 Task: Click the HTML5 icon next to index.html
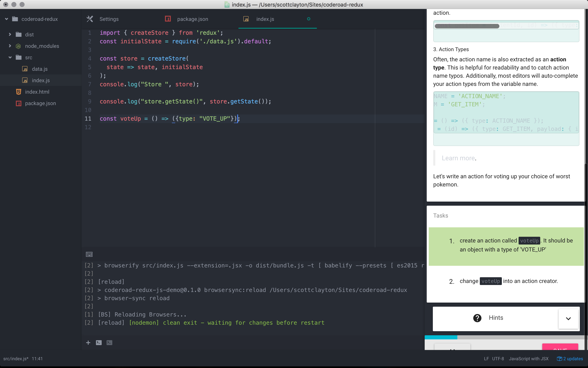pyautogui.click(x=18, y=92)
